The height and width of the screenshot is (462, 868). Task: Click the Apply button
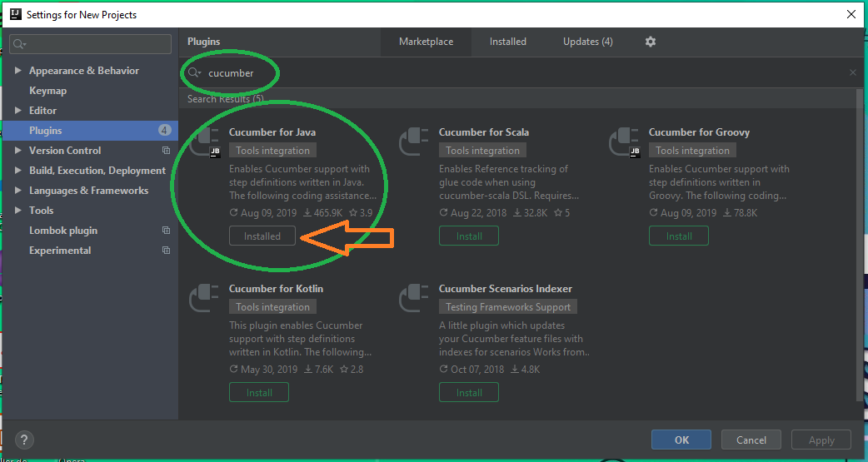821,440
